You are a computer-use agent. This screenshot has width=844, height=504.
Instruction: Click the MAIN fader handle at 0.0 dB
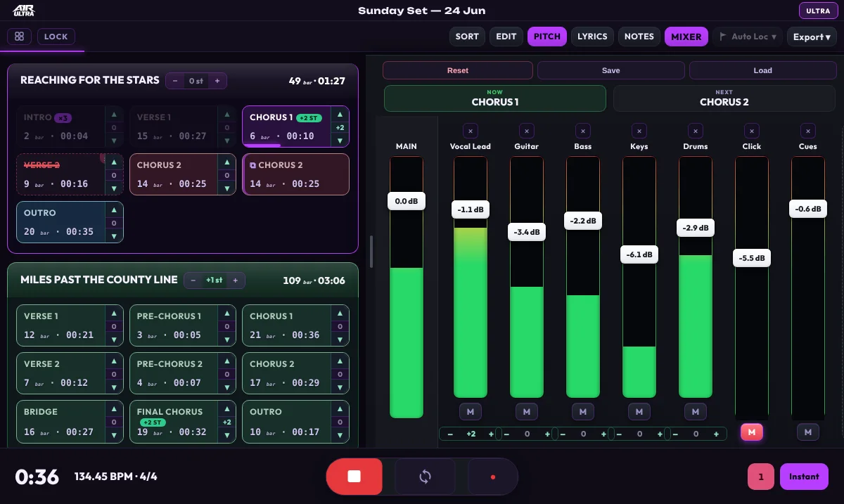[407, 201]
